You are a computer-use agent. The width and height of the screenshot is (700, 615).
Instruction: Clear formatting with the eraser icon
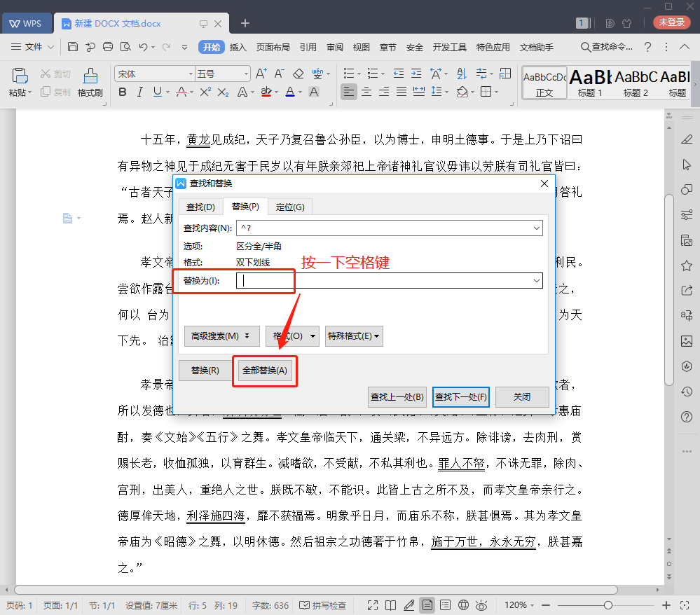pyautogui.click(x=298, y=73)
